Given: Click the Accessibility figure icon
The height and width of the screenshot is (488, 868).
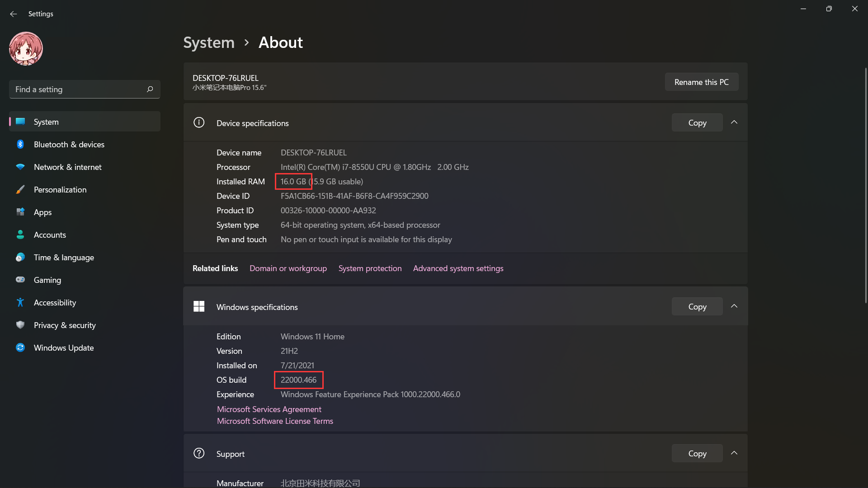Looking at the screenshot, I should [x=20, y=302].
